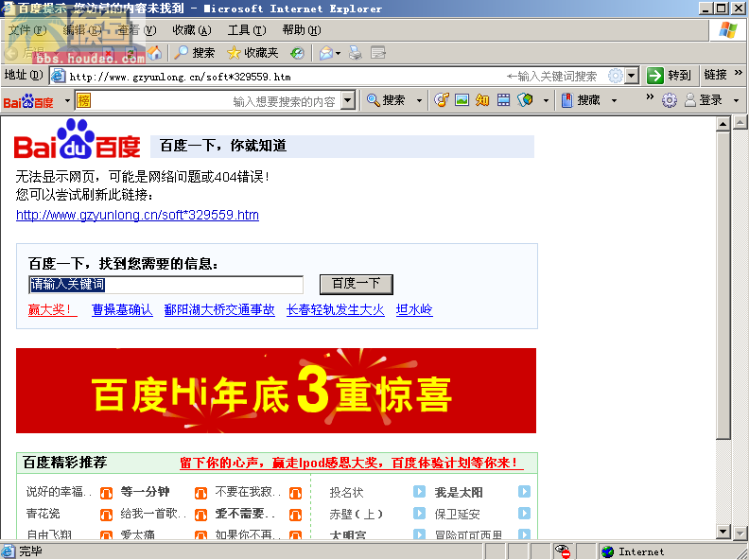Click the 请输入关键词 search input field

coord(165,285)
